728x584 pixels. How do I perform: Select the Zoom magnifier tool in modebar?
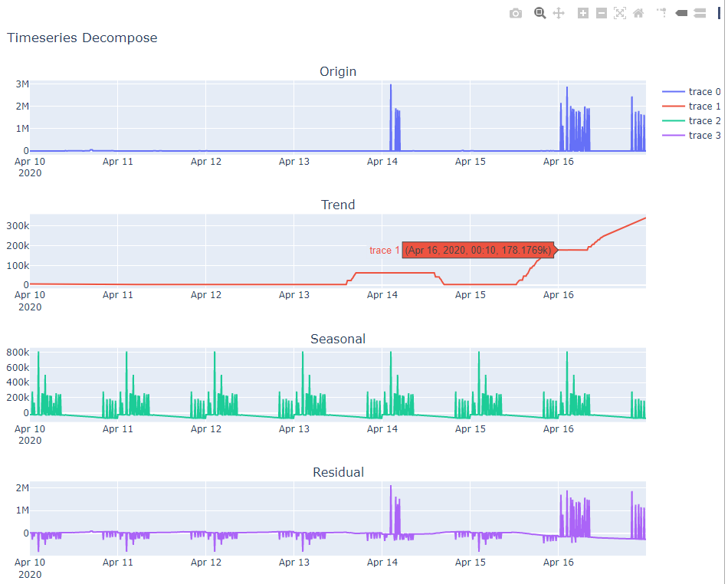(539, 14)
